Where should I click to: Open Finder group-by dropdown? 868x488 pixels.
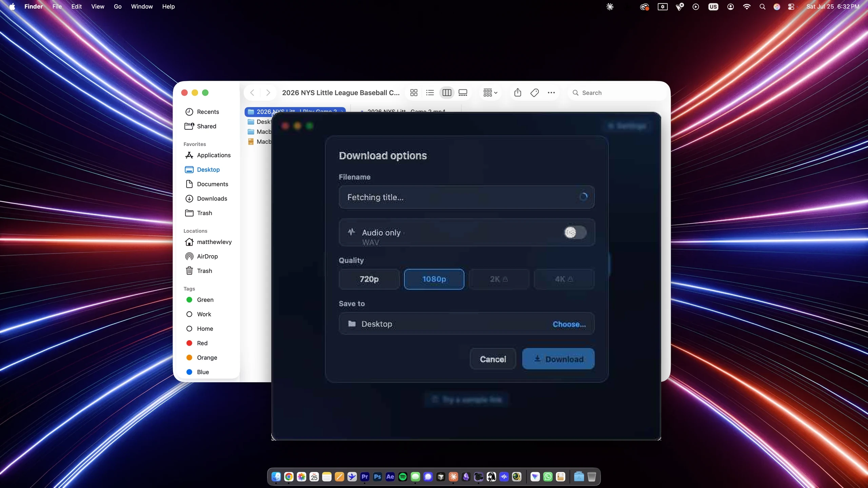pyautogui.click(x=490, y=93)
